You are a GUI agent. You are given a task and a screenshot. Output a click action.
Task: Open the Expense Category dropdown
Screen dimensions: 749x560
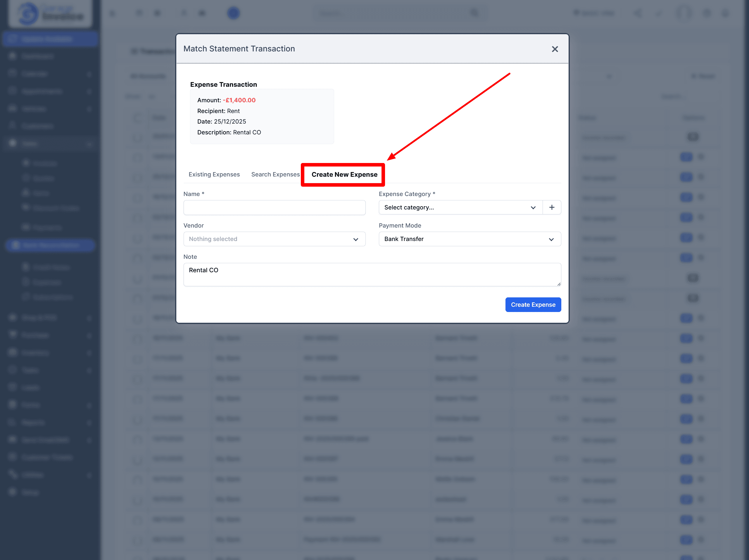click(460, 207)
